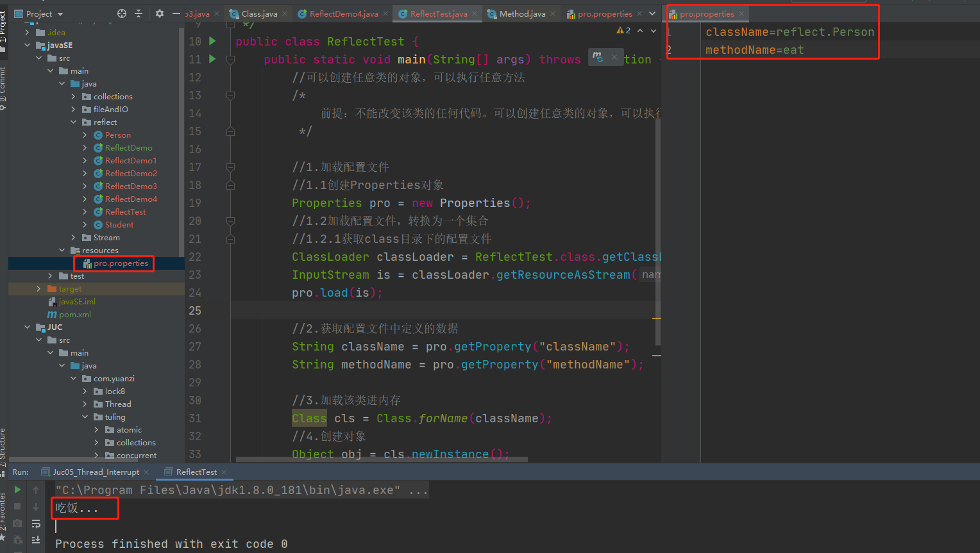Collapse the resources folder
Image resolution: width=980 pixels, height=553 pixels.
tap(62, 250)
